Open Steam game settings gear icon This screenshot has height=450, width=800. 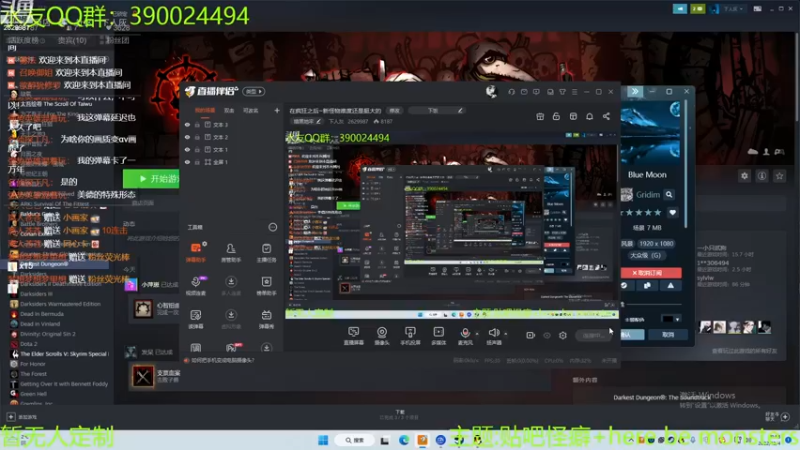[x=744, y=176]
